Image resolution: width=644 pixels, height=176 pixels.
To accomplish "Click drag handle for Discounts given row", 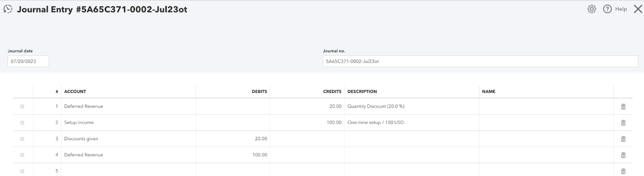I will tap(22, 139).
